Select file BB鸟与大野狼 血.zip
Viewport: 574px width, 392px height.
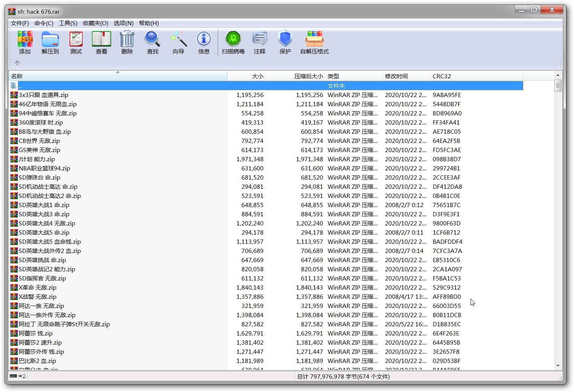click(45, 131)
